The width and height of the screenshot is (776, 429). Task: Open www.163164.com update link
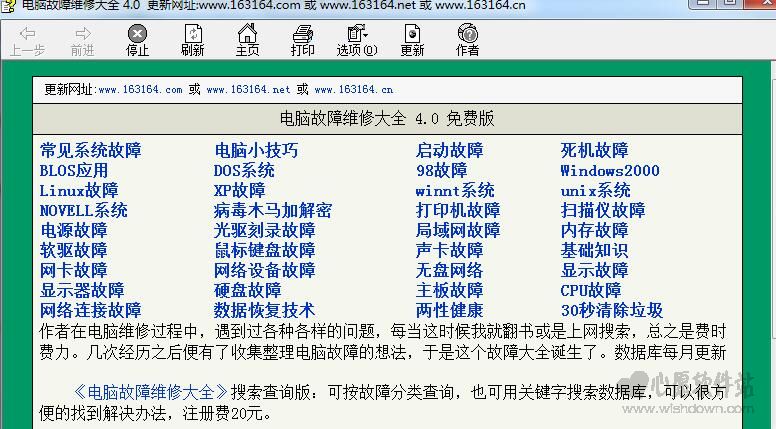(141, 90)
